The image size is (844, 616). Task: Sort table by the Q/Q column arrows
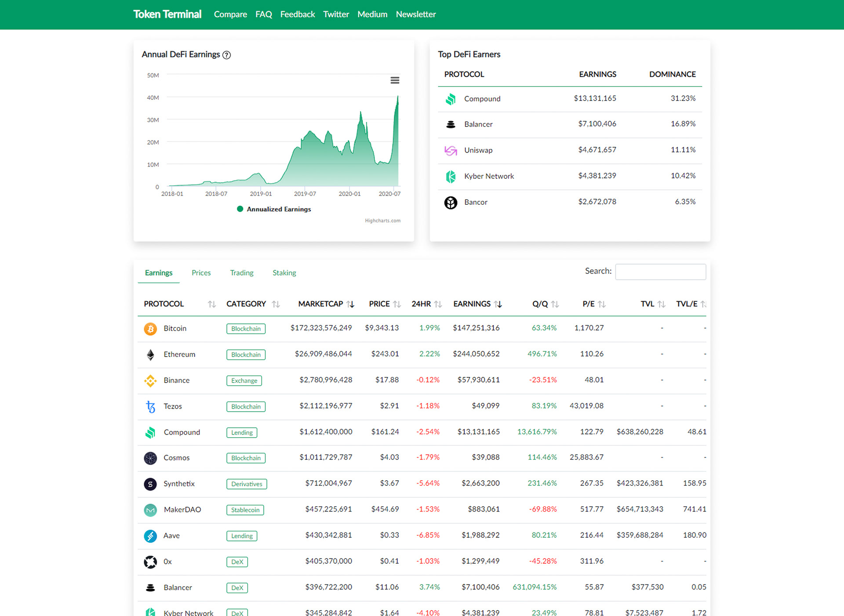555,304
